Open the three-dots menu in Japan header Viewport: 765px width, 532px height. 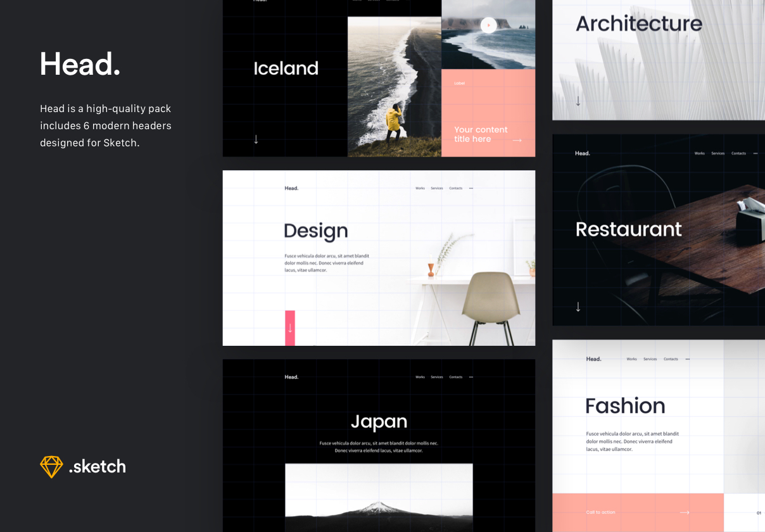click(471, 377)
